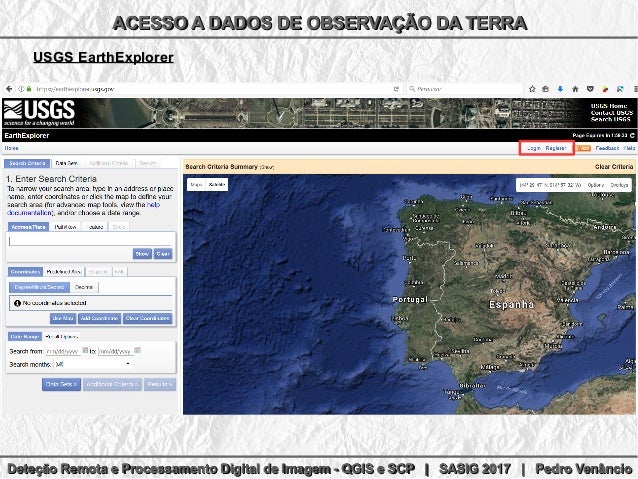The width and height of the screenshot is (638, 479).
Task: Click the Address/Place text input field
Action: tap(91, 241)
